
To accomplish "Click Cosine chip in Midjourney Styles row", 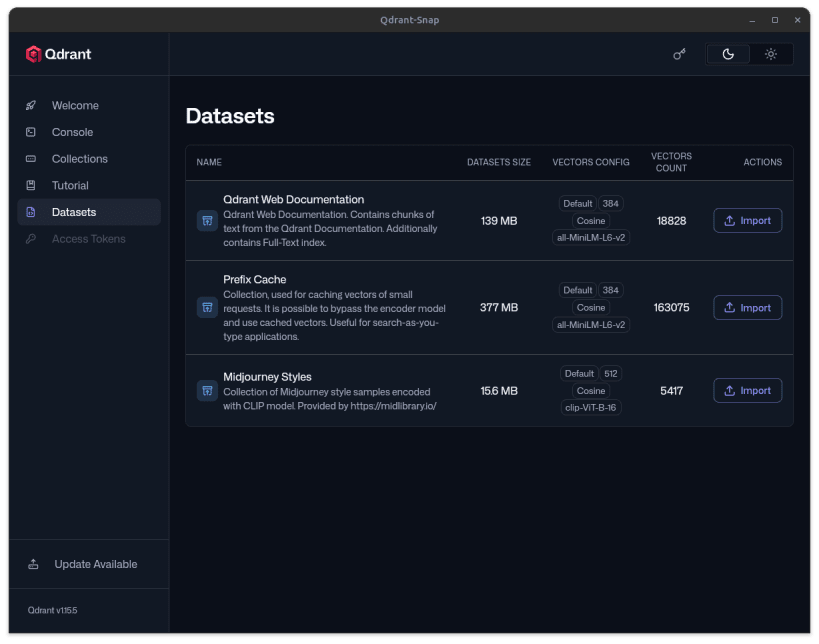I will pyautogui.click(x=591, y=391).
